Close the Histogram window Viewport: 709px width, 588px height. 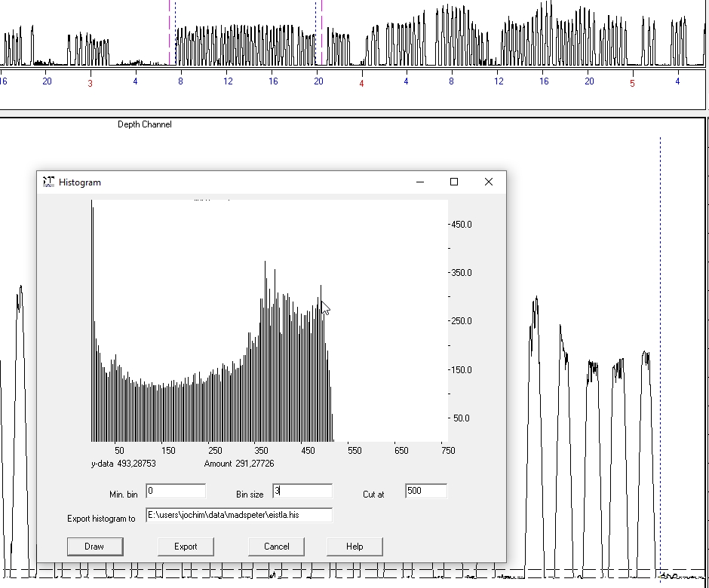(x=489, y=182)
